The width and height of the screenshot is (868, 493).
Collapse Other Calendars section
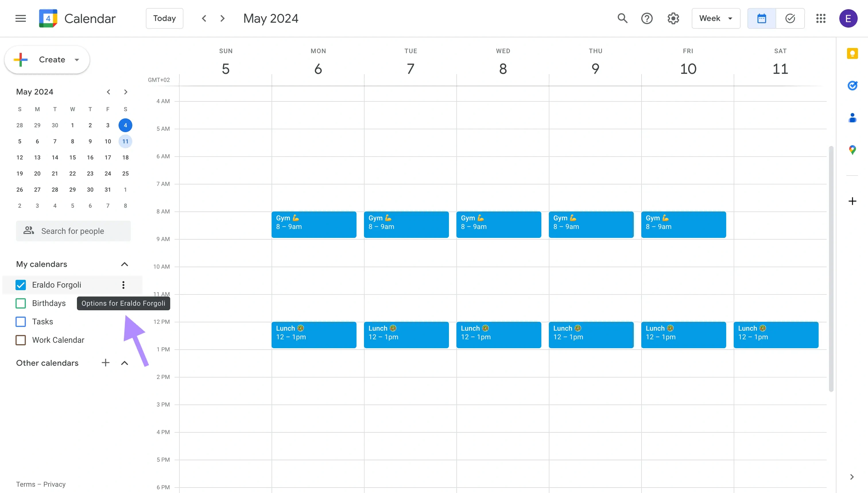pos(124,363)
